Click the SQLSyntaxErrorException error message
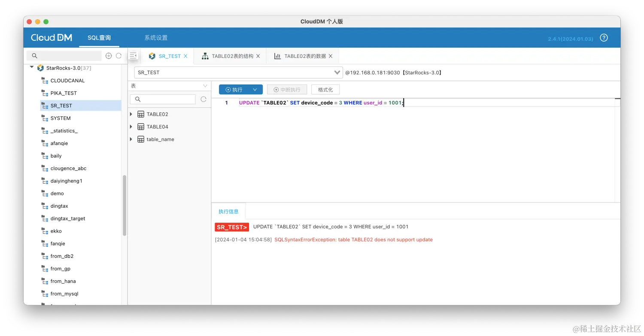Image resolution: width=644 pixels, height=336 pixels. coord(353,240)
